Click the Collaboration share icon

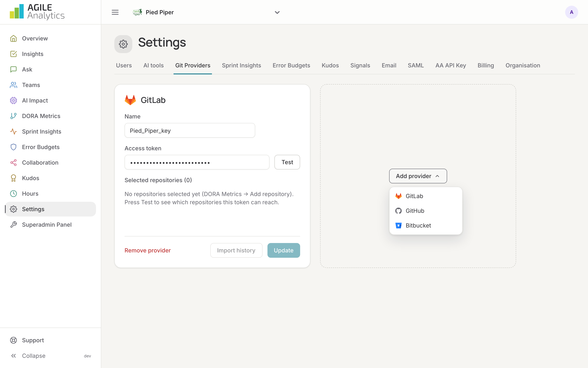pos(13,163)
